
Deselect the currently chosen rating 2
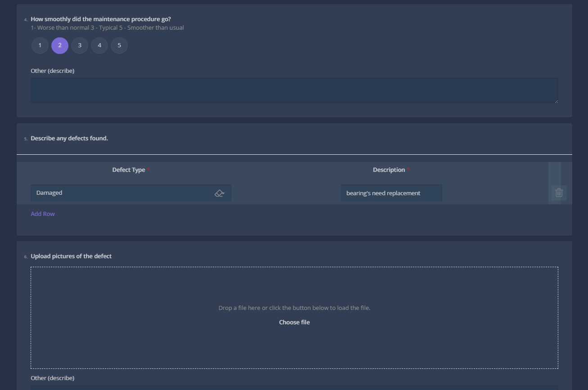59,45
